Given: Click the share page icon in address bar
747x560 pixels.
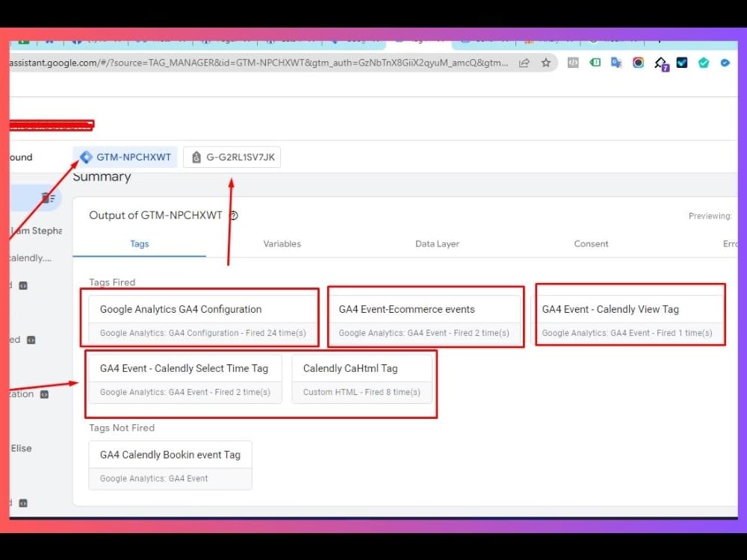Looking at the screenshot, I should 524,63.
